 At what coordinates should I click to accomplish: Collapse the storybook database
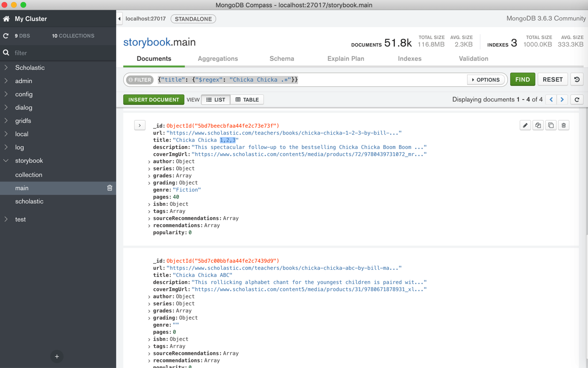point(6,161)
